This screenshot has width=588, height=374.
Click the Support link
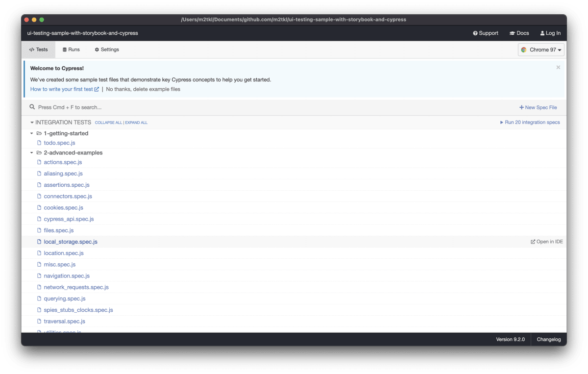coord(486,33)
